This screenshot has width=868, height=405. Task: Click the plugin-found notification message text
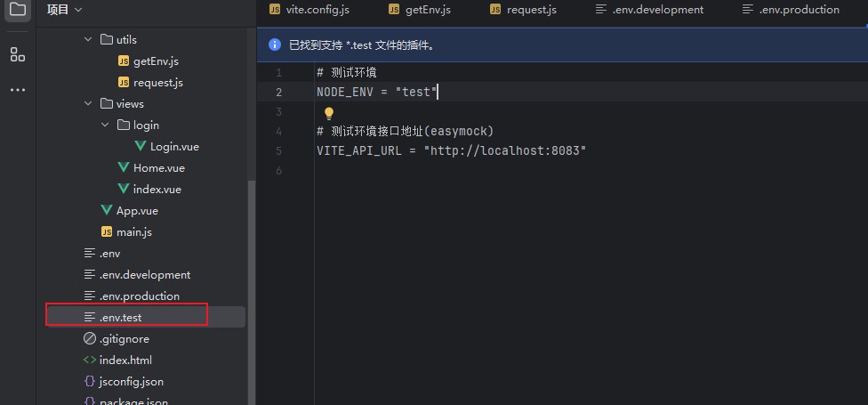coord(361,45)
